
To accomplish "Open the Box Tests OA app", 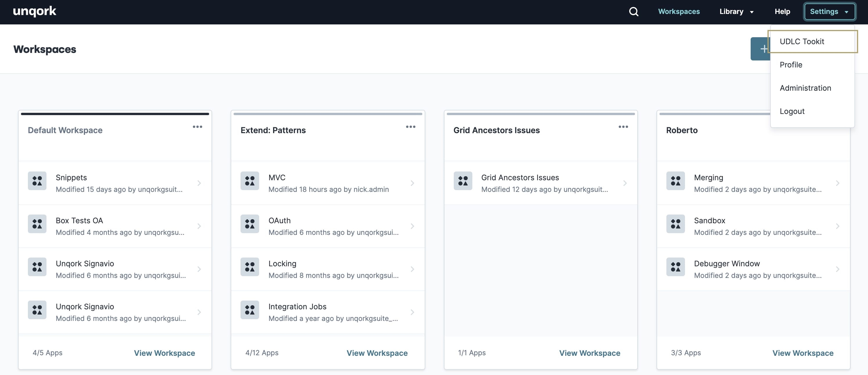I will click(115, 226).
